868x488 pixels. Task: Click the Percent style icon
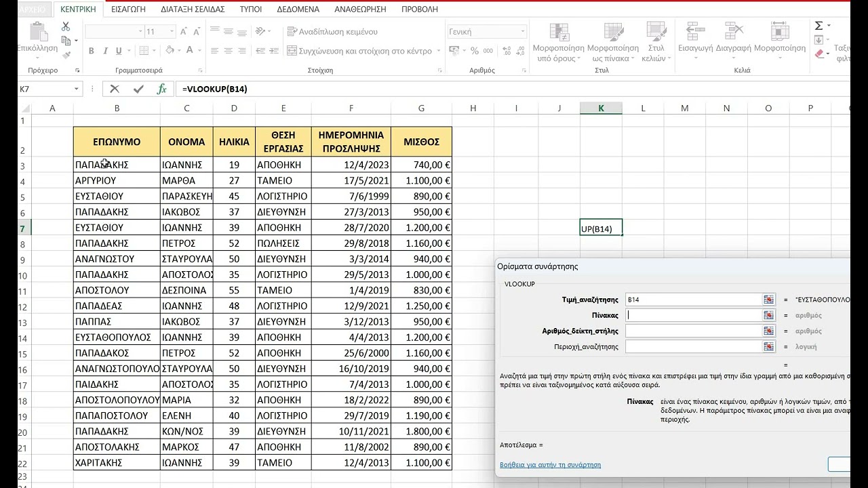click(474, 51)
